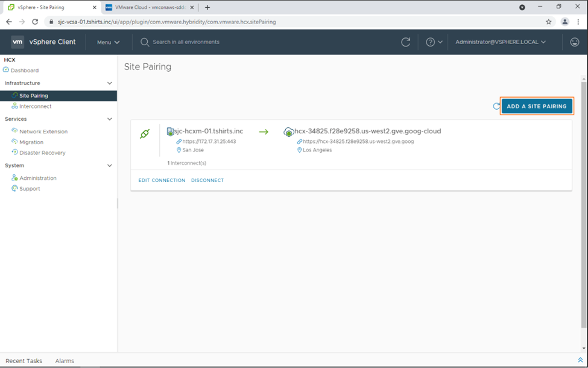Click Add a Site Pairing button

click(x=536, y=106)
